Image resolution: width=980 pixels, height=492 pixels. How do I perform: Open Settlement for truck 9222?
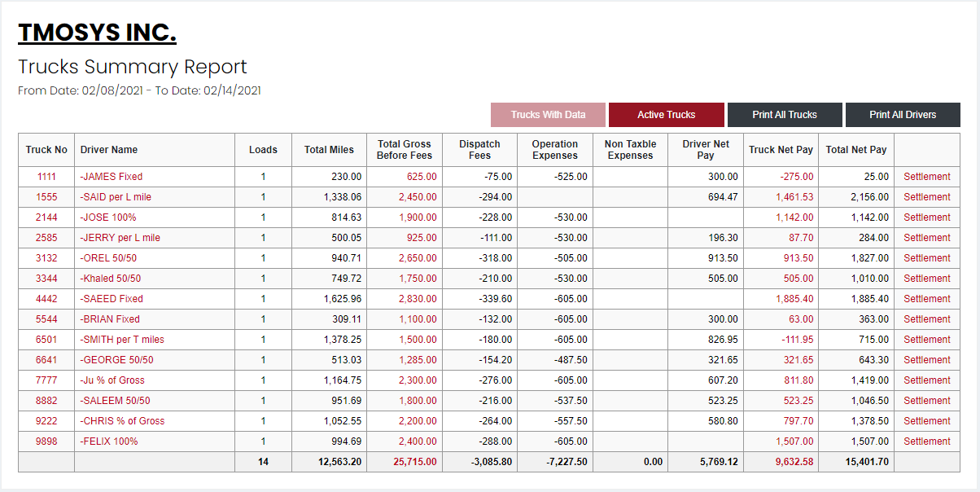(926, 421)
